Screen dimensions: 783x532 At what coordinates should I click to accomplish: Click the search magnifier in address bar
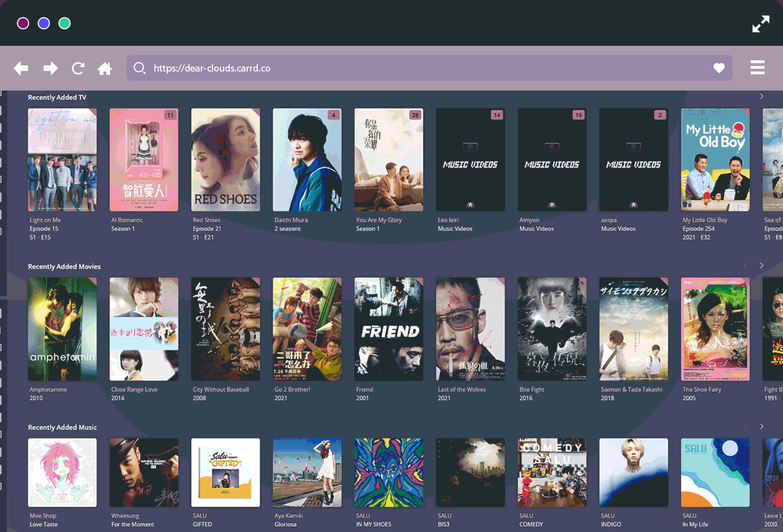140,68
